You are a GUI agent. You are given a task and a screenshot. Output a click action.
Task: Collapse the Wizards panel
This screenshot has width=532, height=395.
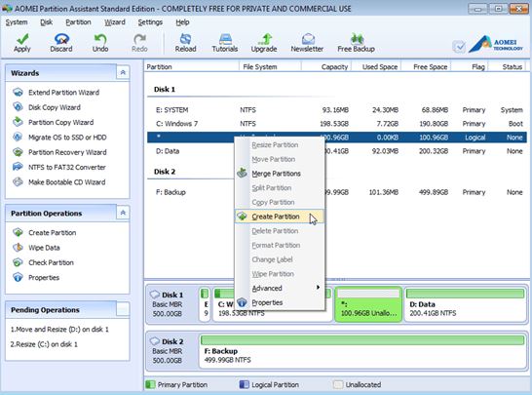coord(123,72)
